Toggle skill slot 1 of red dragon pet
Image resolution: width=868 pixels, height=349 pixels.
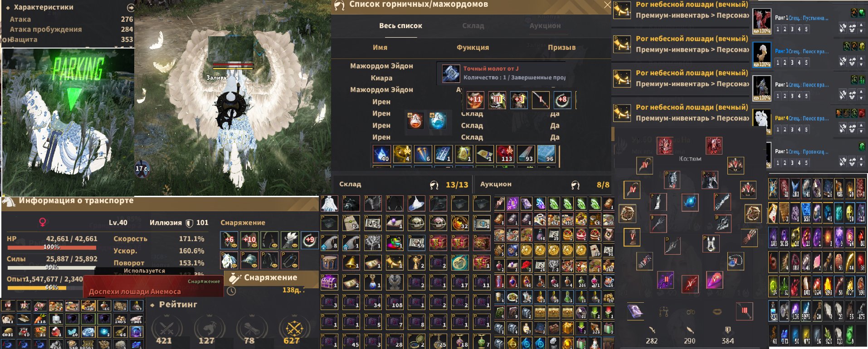pos(778,29)
